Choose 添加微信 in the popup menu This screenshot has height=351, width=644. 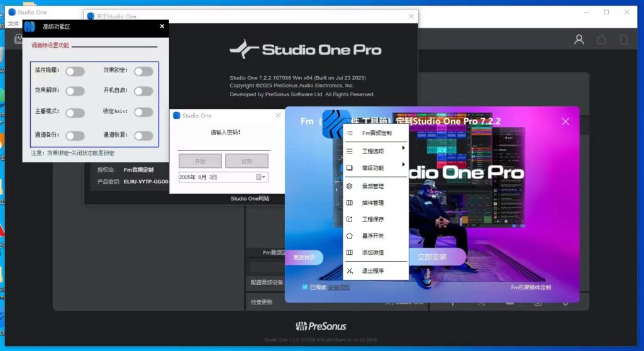click(373, 252)
